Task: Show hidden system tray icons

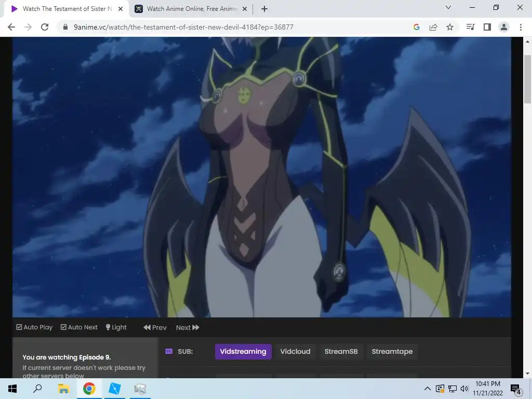Action: [x=428, y=389]
